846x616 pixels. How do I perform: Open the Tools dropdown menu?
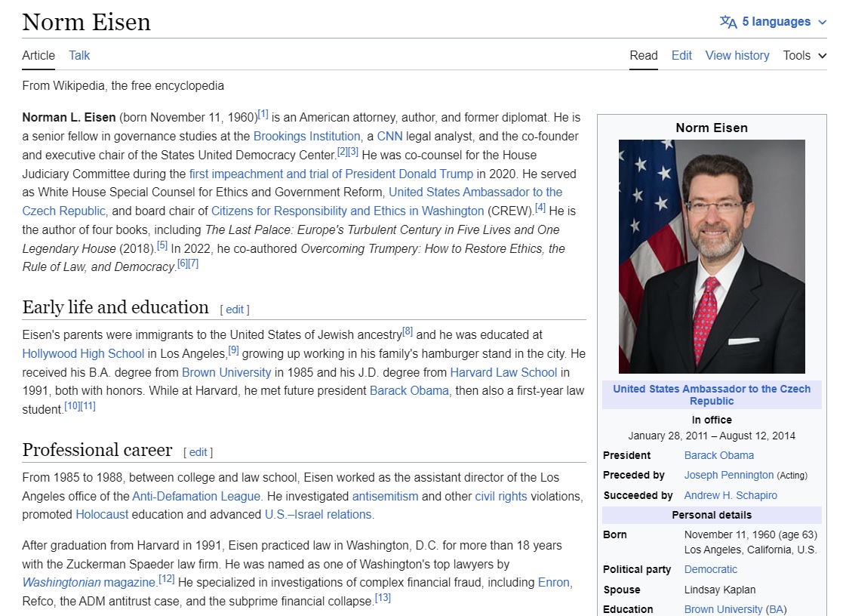(x=804, y=56)
